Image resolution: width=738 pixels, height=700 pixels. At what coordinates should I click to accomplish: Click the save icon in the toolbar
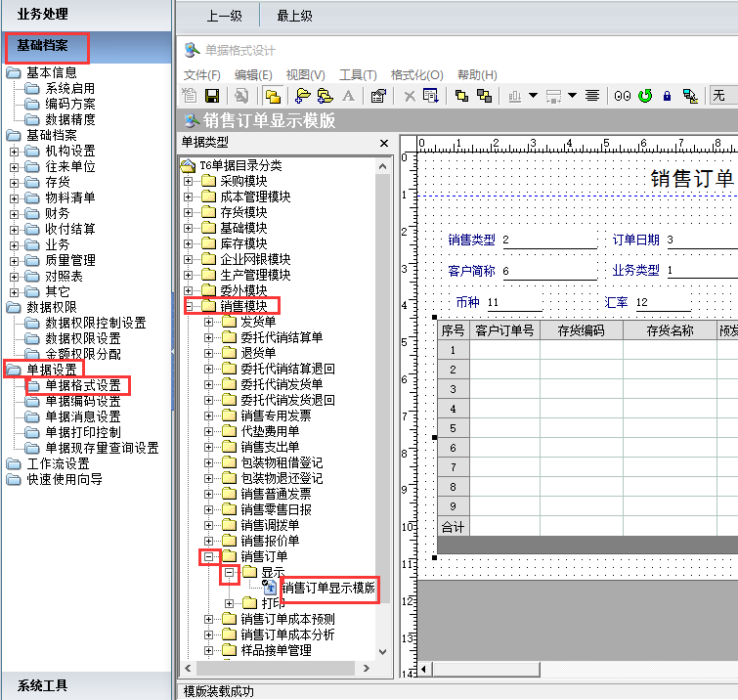pos(210,96)
